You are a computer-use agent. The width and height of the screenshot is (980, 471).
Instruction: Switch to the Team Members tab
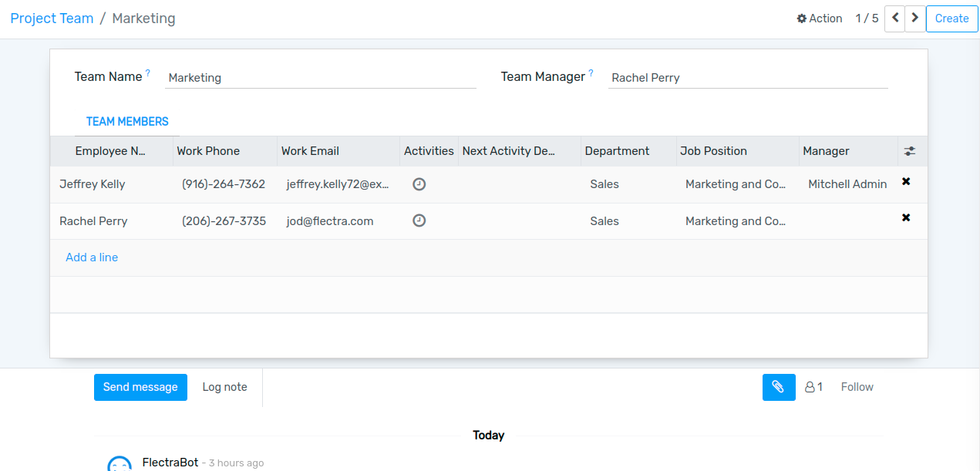coord(127,122)
